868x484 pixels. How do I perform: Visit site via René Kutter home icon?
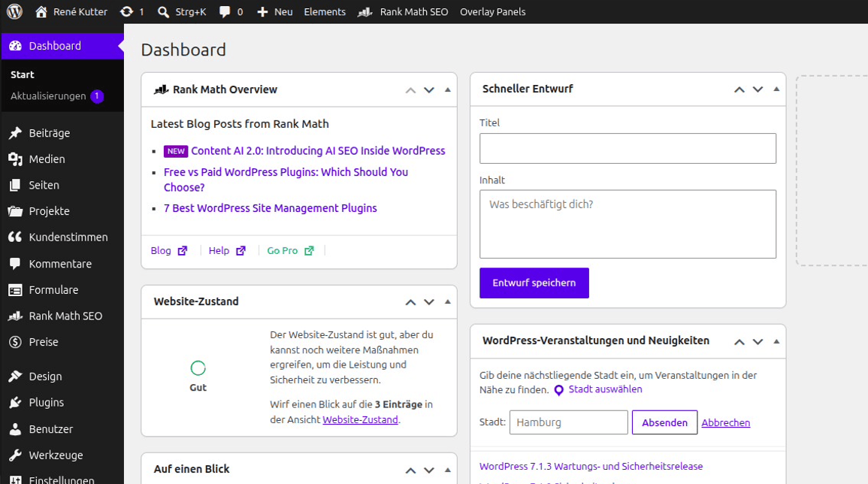41,11
